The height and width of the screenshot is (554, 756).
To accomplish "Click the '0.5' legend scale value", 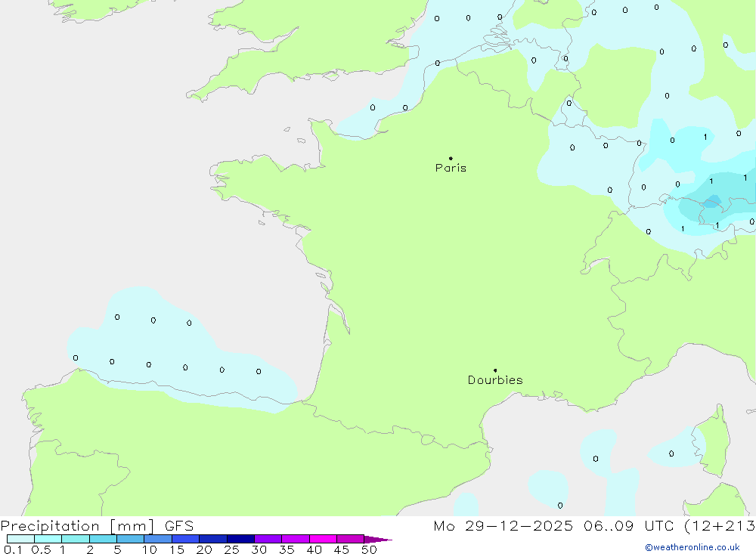I will click(41, 549).
